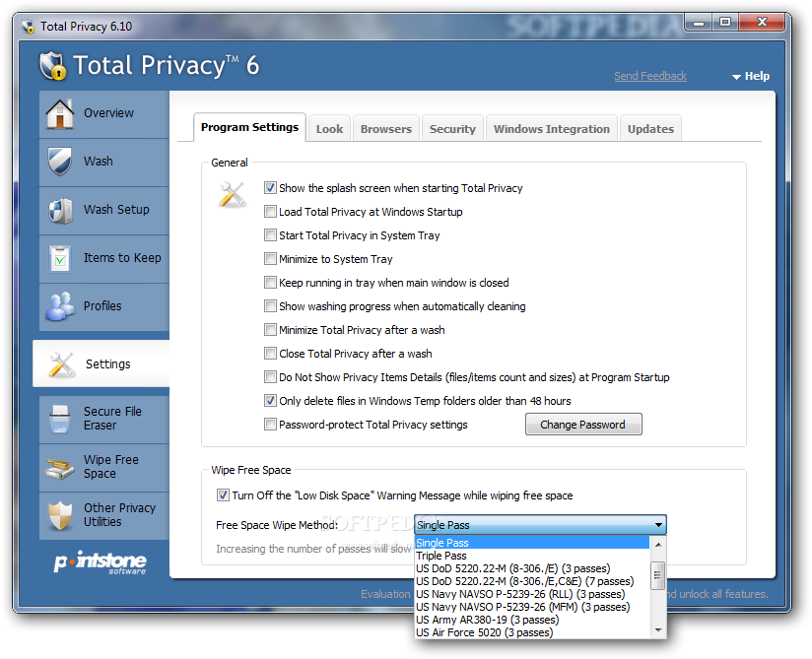Image resolution: width=812 pixels, height=659 pixels.
Task: Toggle Show the splash screen checkbox
Action: click(x=270, y=188)
